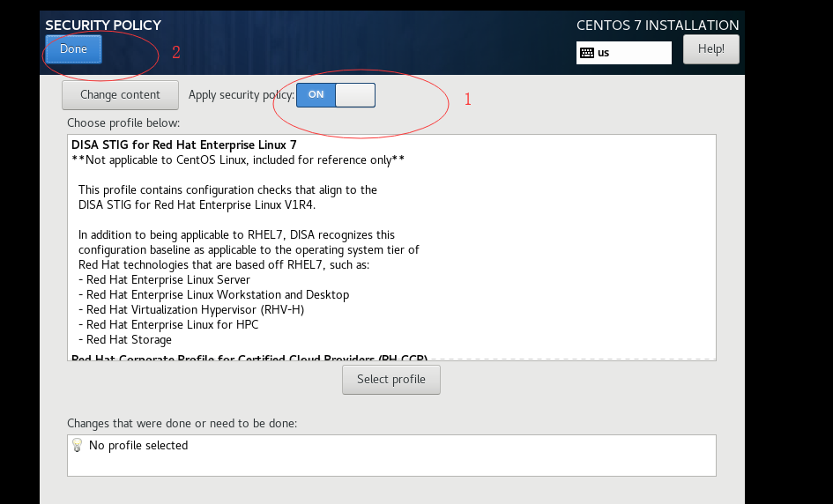Click the lightbulb icon beside No profile selected
This screenshot has height=504, width=833.
(x=77, y=445)
